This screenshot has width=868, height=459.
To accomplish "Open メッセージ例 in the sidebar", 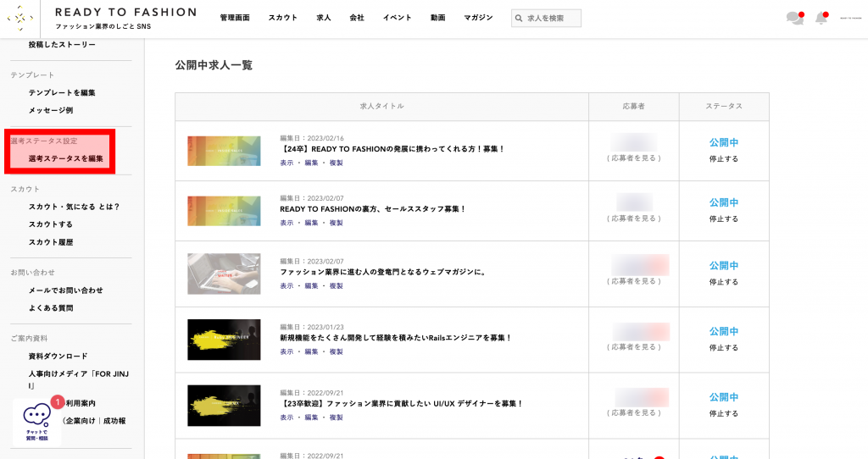I will tap(51, 110).
